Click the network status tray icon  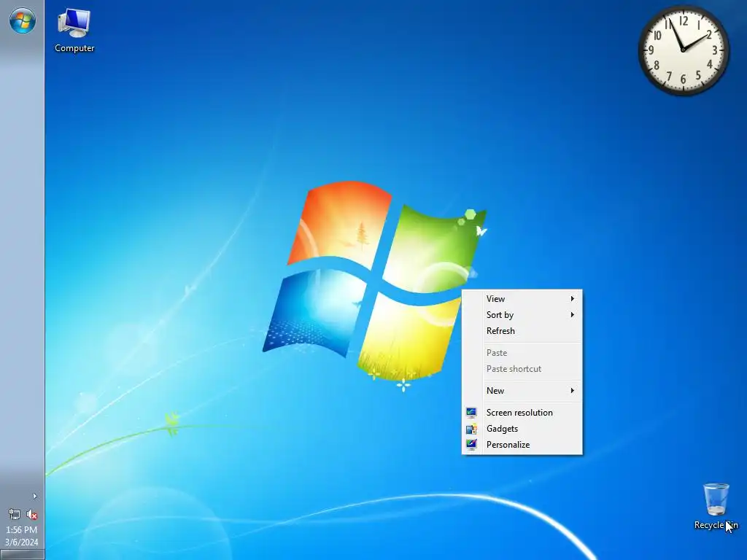pyautogui.click(x=15, y=514)
